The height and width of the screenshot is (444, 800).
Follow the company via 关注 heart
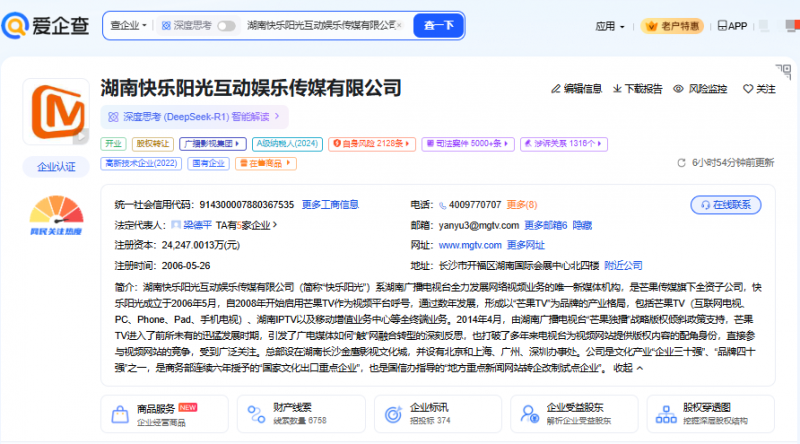pos(747,89)
